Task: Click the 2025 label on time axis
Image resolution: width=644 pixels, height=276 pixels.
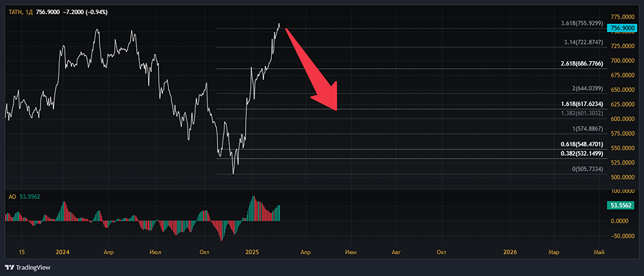Action: 252,252
